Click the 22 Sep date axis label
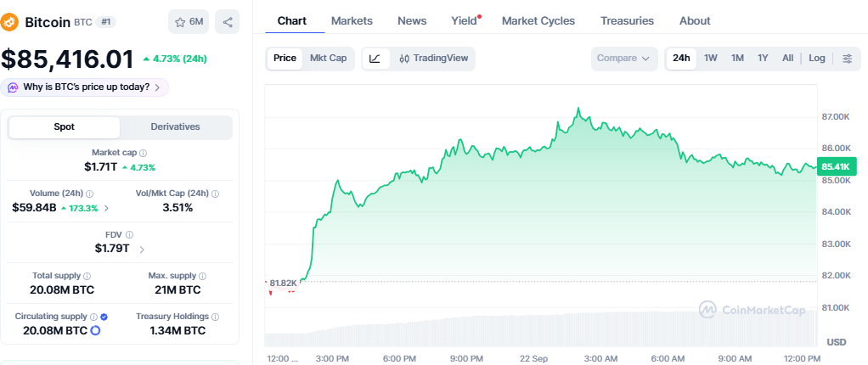The height and width of the screenshot is (365, 868). 534,359
